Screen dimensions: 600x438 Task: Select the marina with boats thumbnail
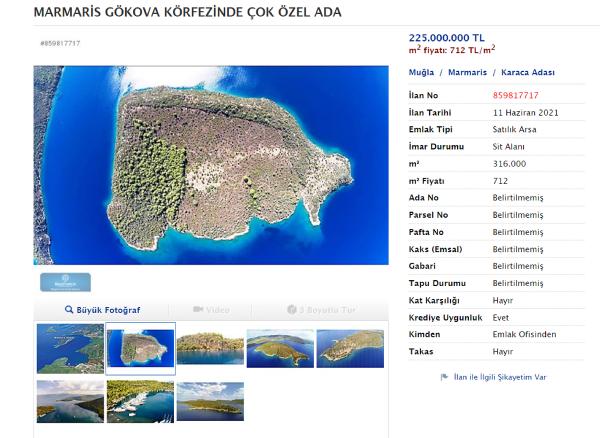[x=140, y=401]
